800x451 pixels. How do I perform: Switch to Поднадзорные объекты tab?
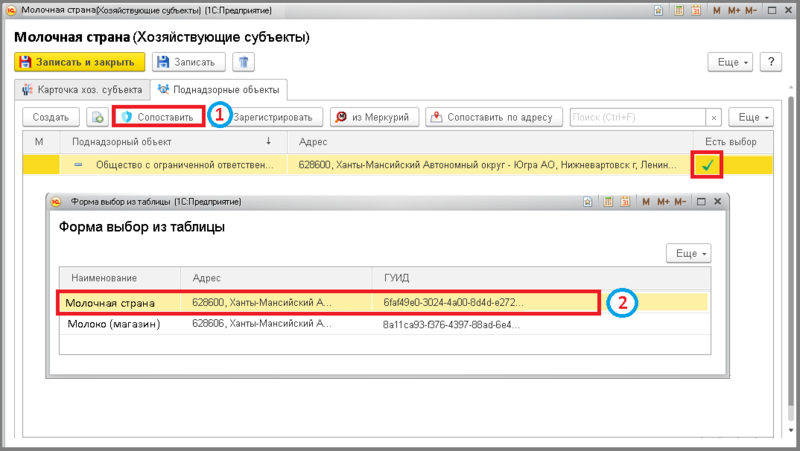pos(219,90)
